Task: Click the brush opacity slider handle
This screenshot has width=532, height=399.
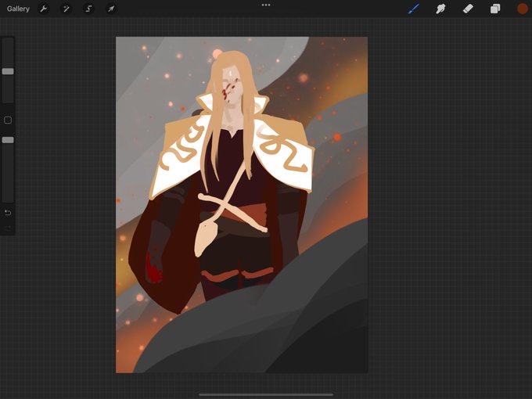Action: click(8, 140)
